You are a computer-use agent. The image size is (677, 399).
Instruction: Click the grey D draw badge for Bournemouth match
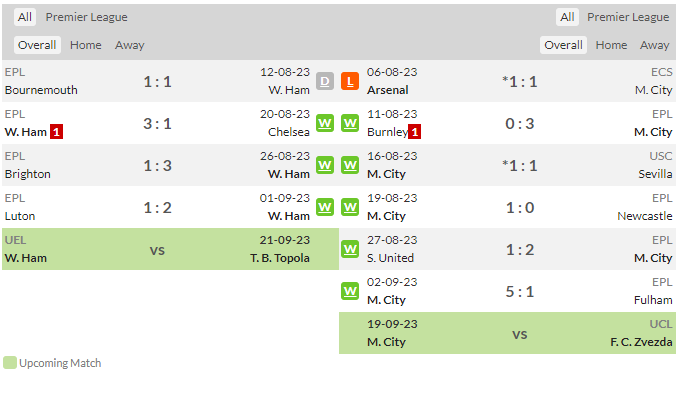(325, 81)
